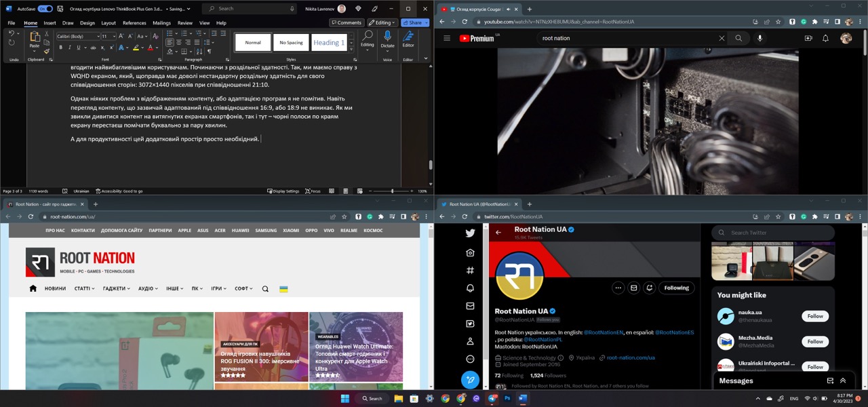
Task: Follow Mezha.Media in You might like
Action: pyautogui.click(x=815, y=341)
